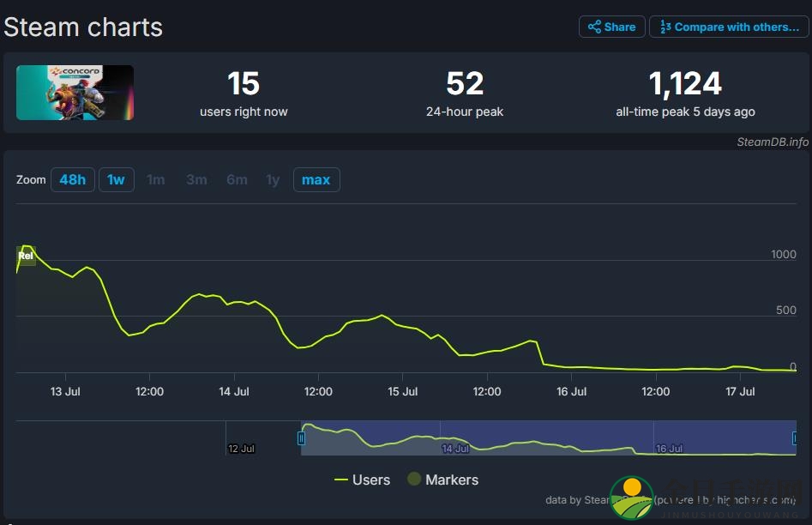The image size is (812, 525).
Task: Toggle Users series in legend
Action: coord(362,480)
